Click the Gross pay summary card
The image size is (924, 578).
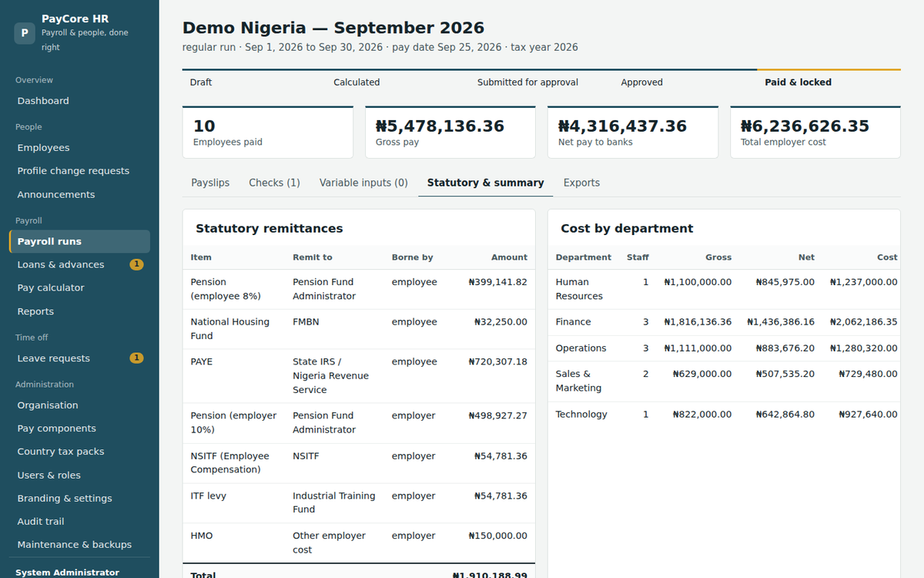tap(450, 133)
